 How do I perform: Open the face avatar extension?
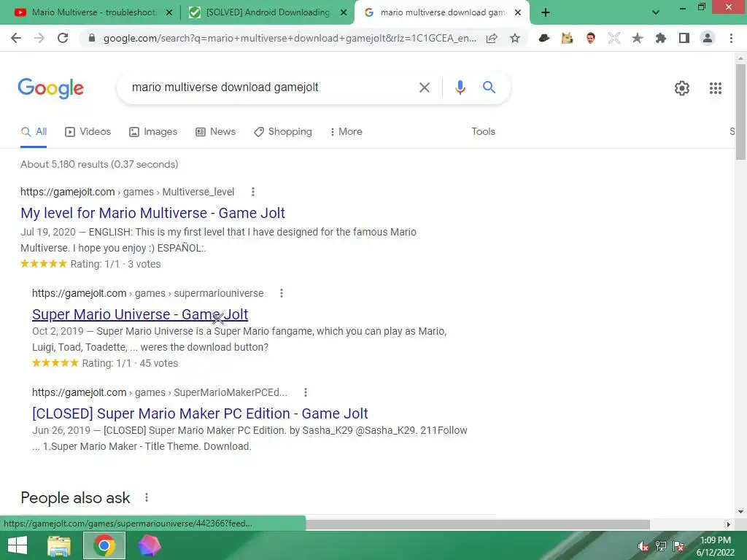[x=591, y=38]
